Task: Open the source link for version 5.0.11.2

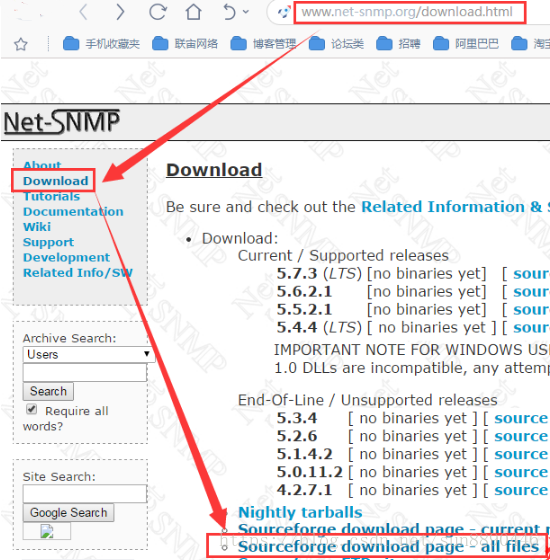Action: point(521,472)
